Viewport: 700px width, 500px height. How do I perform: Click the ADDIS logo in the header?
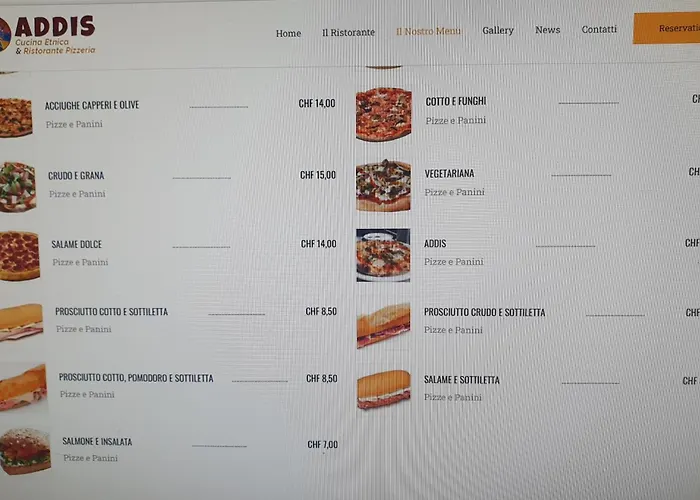click(x=48, y=35)
